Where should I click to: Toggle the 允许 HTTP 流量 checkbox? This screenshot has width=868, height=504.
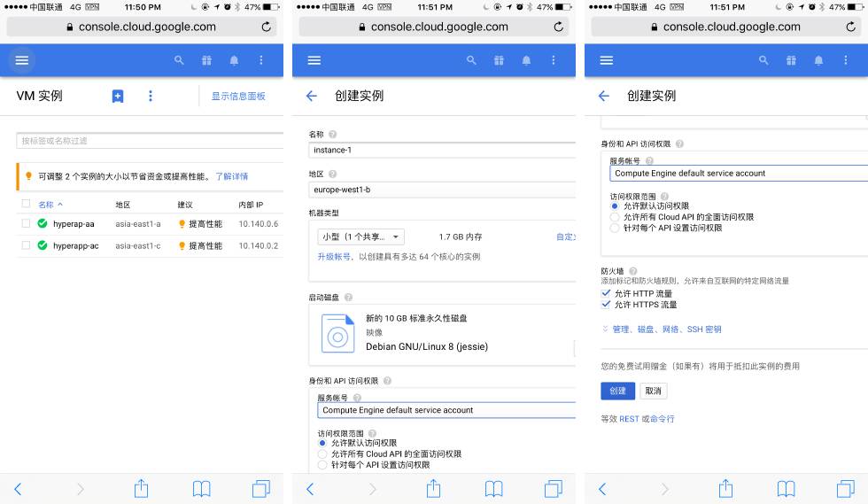point(606,293)
